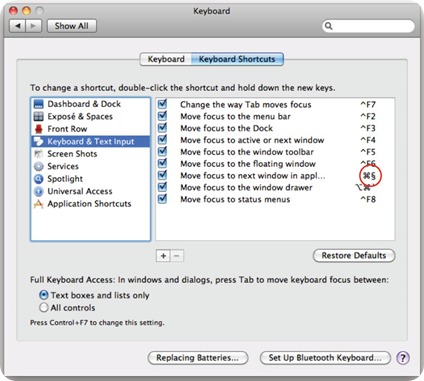
Task: Click the Screen Shots category icon
Action: point(39,154)
